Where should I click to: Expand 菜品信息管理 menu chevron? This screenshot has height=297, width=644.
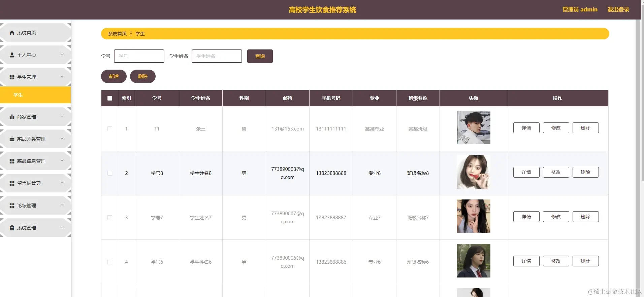62,160
